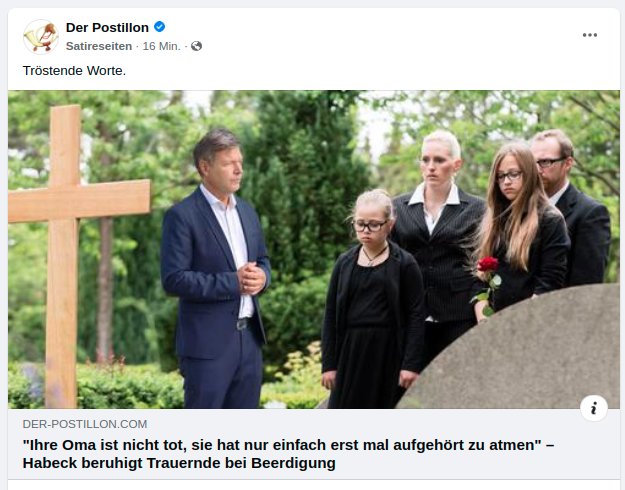This screenshot has width=625, height=490.
Task: Open the Der Postillon page name
Action: (x=107, y=27)
